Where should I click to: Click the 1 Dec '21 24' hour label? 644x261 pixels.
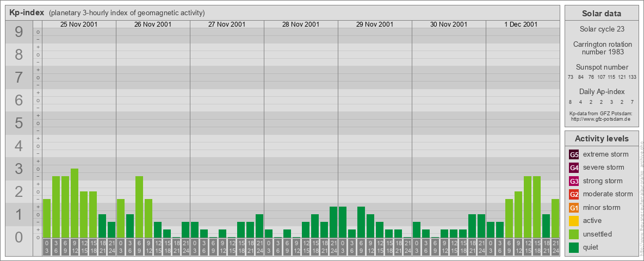tap(555, 247)
